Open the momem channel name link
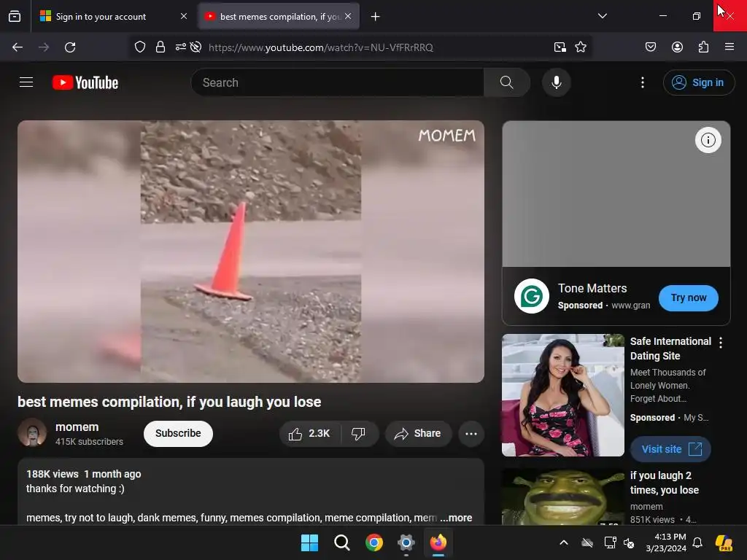Image resolution: width=747 pixels, height=560 pixels. (77, 427)
